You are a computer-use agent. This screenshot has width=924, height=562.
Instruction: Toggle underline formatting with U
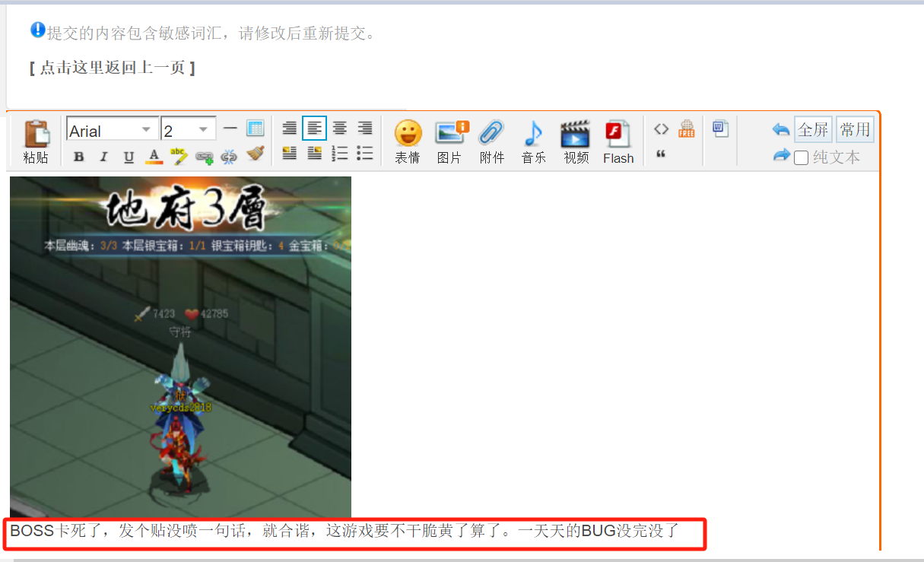pyautogui.click(x=129, y=154)
